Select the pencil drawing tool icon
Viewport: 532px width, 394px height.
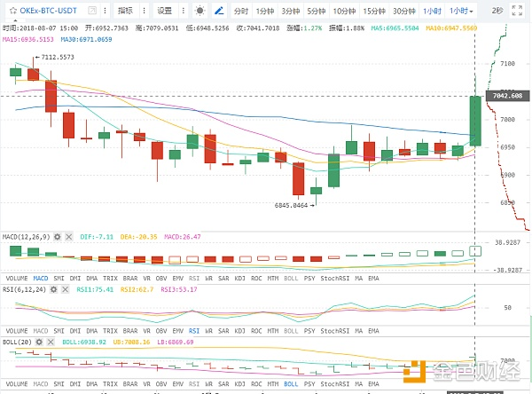pos(219,11)
